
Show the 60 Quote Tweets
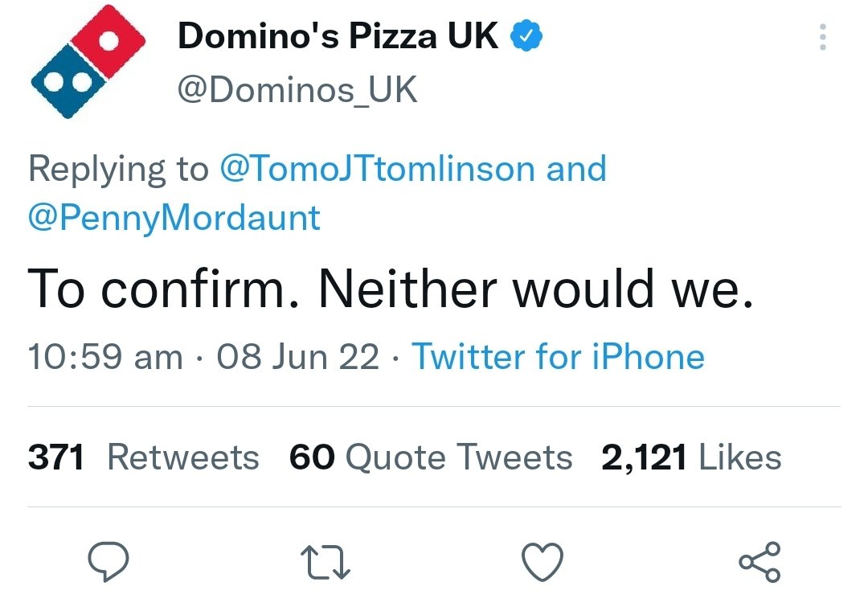431,457
